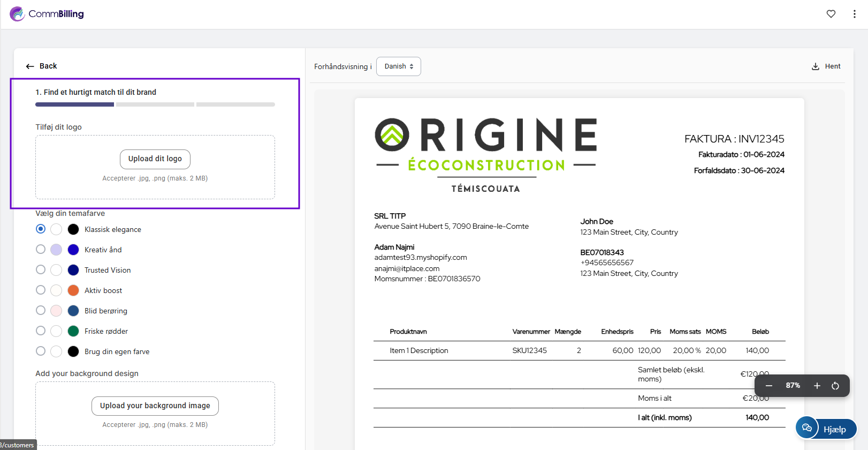Zoom in the preview with plus icon
The height and width of the screenshot is (450, 868).
point(817,386)
